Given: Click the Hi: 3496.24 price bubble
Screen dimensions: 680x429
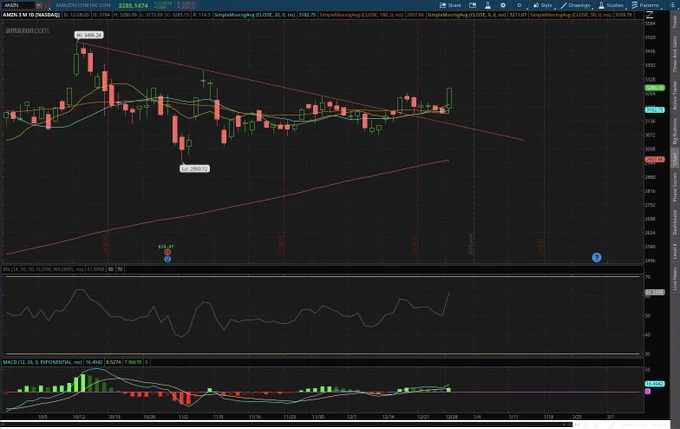Looking at the screenshot, I should tap(89, 35).
